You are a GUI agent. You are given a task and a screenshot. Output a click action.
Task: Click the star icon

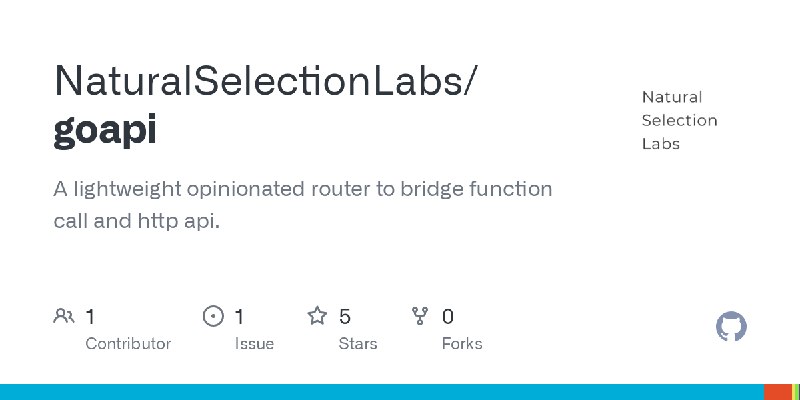(317, 317)
